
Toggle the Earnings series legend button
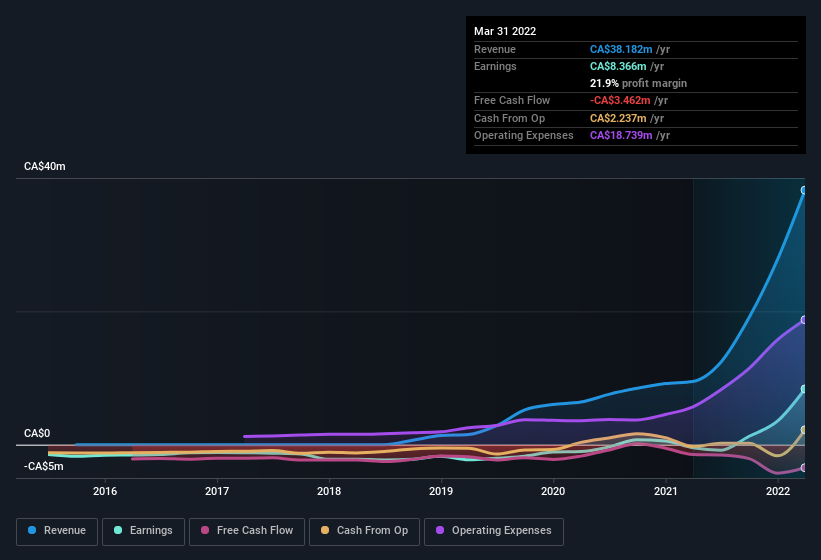click(x=143, y=531)
